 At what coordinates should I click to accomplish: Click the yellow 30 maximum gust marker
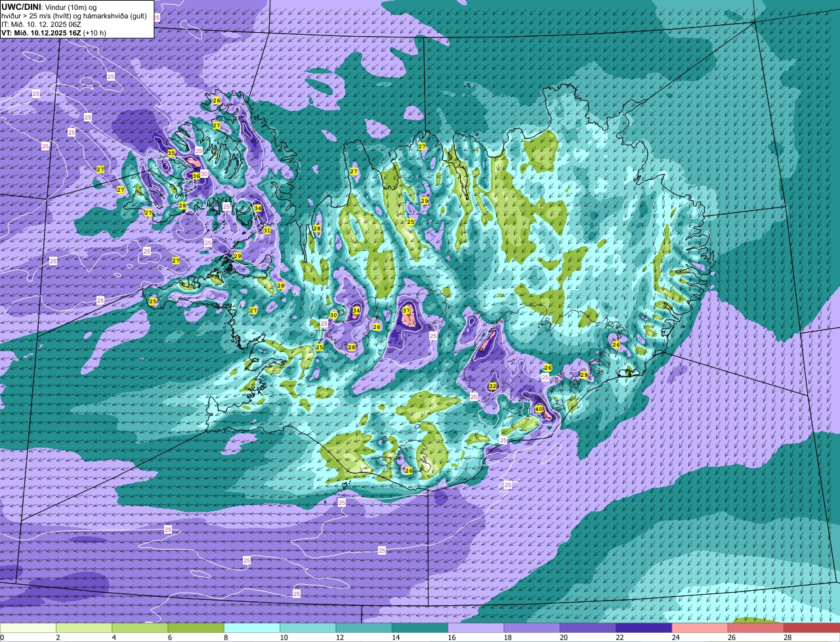coord(333,315)
